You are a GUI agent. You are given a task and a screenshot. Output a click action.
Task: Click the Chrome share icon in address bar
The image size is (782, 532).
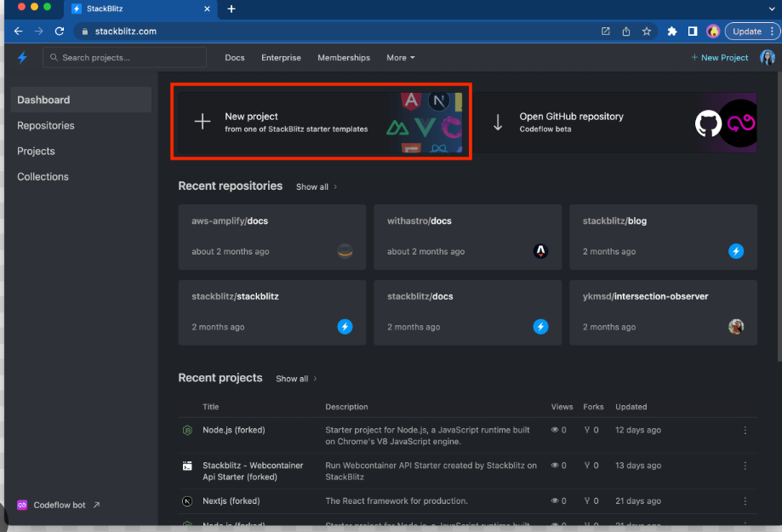[626, 31]
